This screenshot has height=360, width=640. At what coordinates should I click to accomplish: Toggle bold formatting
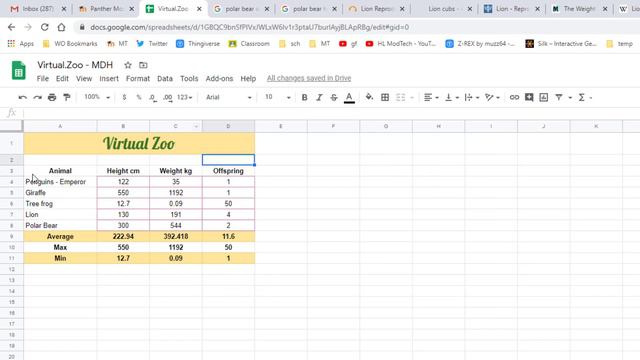click(304, 97)
